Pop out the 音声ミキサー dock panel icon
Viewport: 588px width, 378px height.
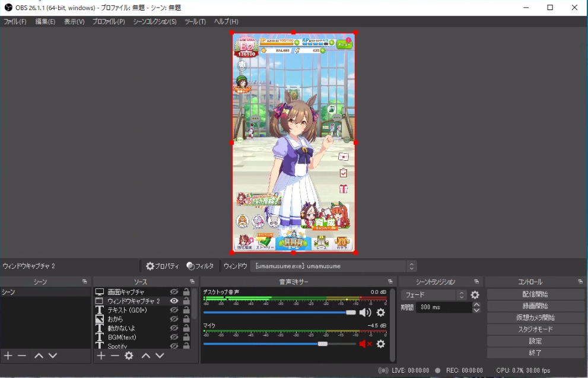(x=390, y=282)
